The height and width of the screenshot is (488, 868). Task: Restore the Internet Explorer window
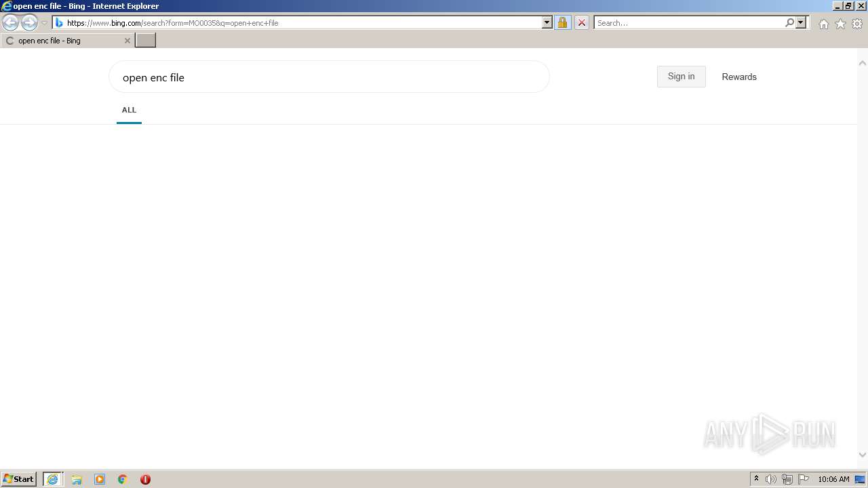tap(848, 6)
